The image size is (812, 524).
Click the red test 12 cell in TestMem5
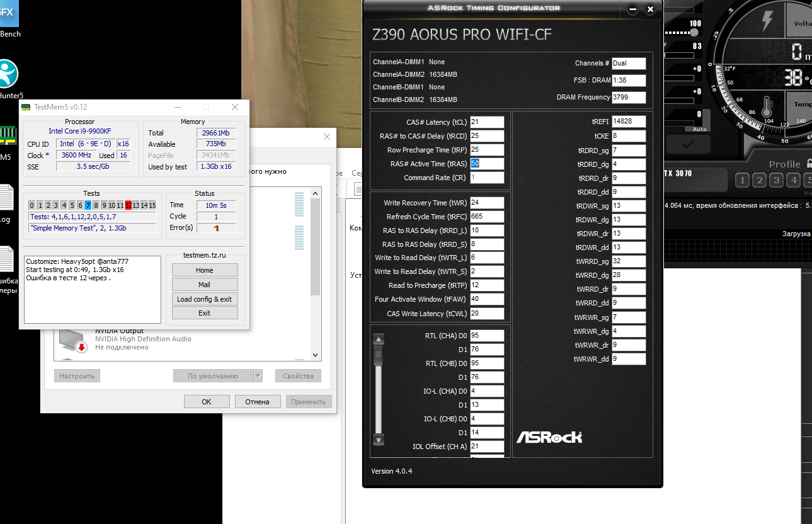[x=129, y=205]
